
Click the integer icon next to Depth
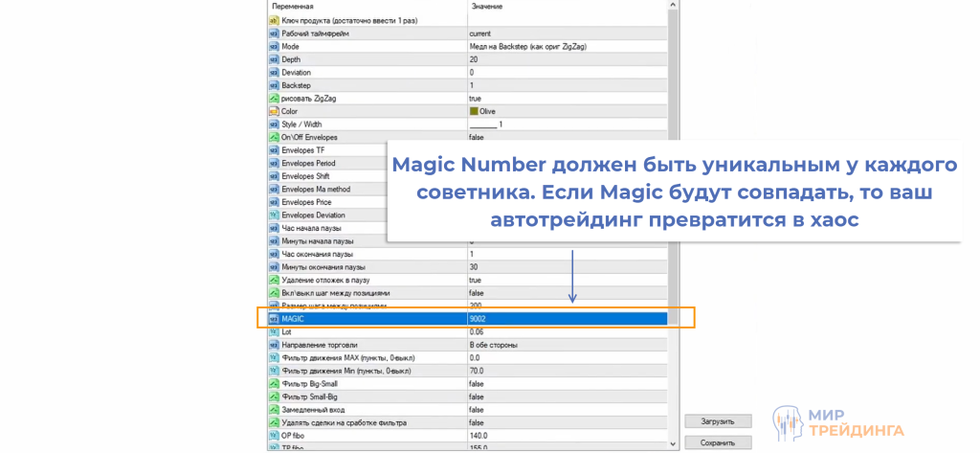click(274, 59)
